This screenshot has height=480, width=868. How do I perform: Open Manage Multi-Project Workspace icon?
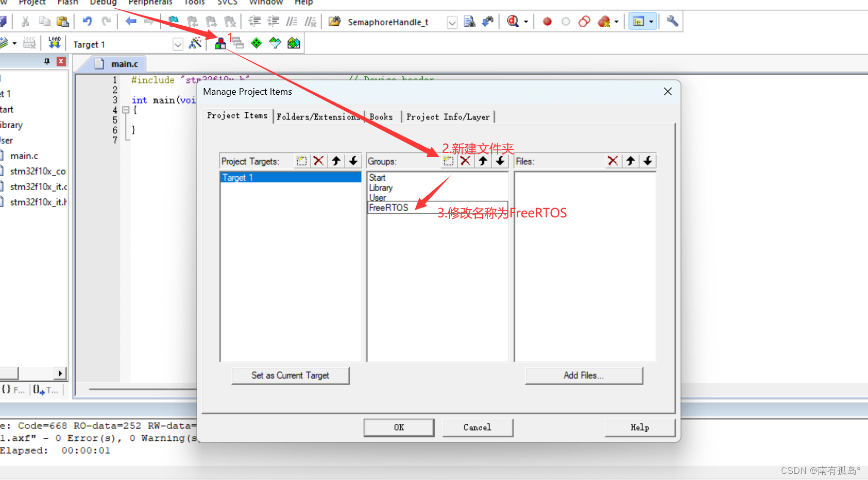[237, 43]
